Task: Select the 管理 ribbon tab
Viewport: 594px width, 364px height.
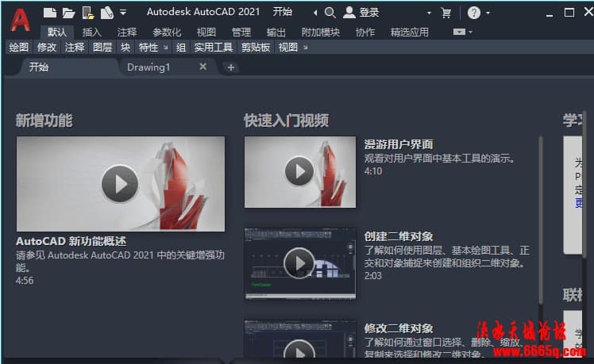Action: tap(241, 33)
